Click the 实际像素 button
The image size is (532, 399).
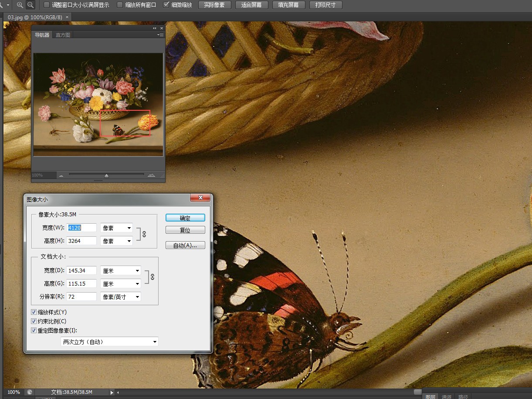point(214,5)
